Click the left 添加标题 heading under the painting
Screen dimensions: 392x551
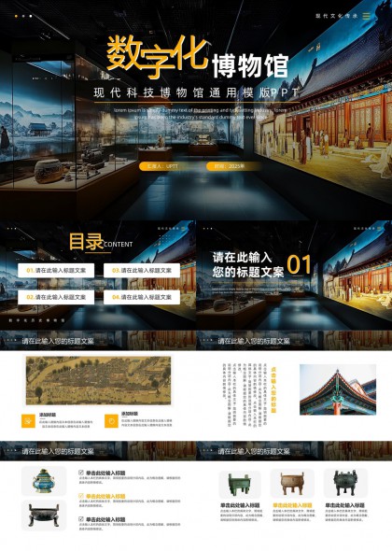pos(48,415)
